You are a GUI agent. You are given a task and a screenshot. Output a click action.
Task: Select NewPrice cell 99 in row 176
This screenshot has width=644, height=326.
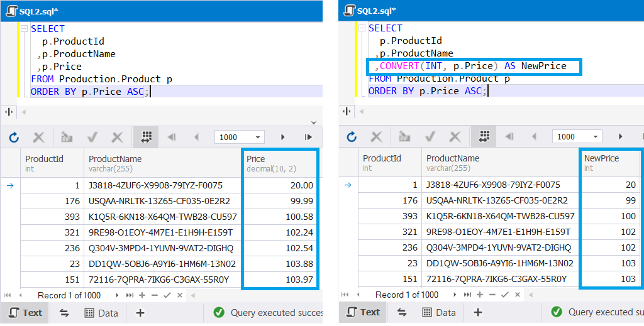click(610, 200)
